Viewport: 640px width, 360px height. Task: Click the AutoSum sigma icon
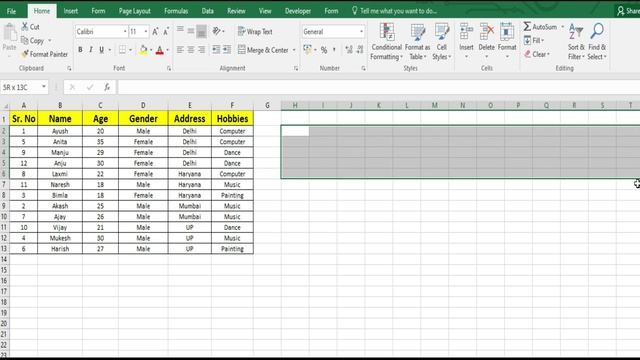click(527, 27)
